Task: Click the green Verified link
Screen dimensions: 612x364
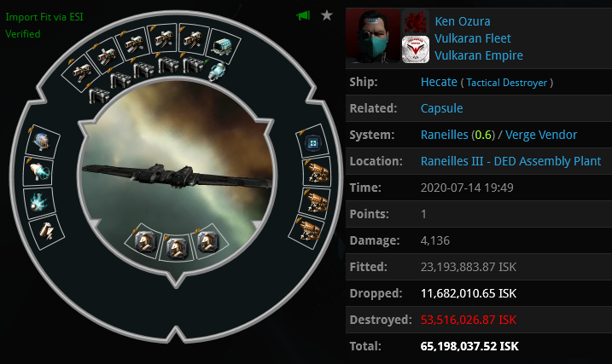Action: point(23,34)
